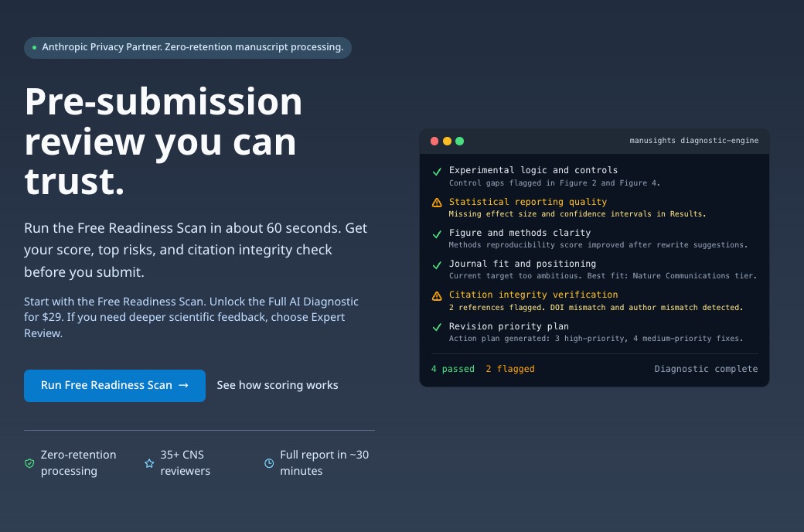Click the Run Free Readiness Scan button
Viewport: 804px width, 532px height.
pos(114,385)
